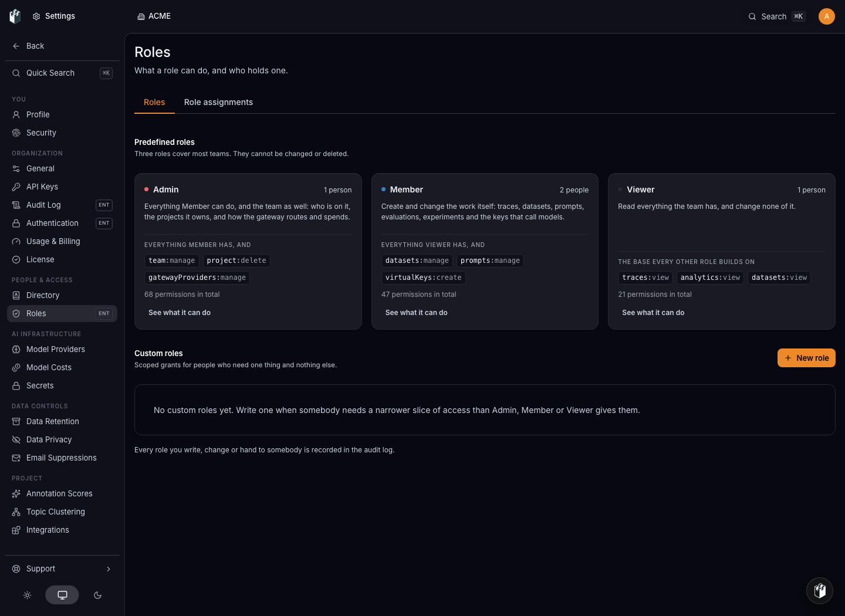Switch to Role assignments tab
This screenshot has width=845, height=616.
tap(218, 102)
